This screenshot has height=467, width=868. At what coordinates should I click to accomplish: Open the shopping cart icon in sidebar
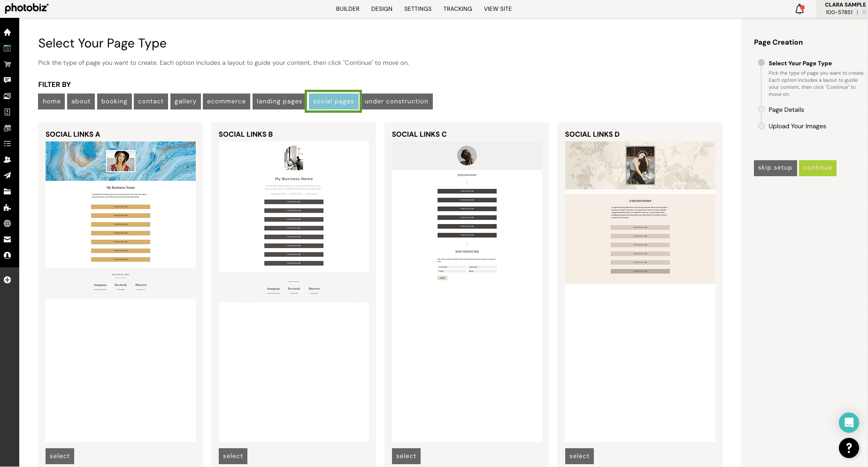pyautogui.click(x=7, y=64)
